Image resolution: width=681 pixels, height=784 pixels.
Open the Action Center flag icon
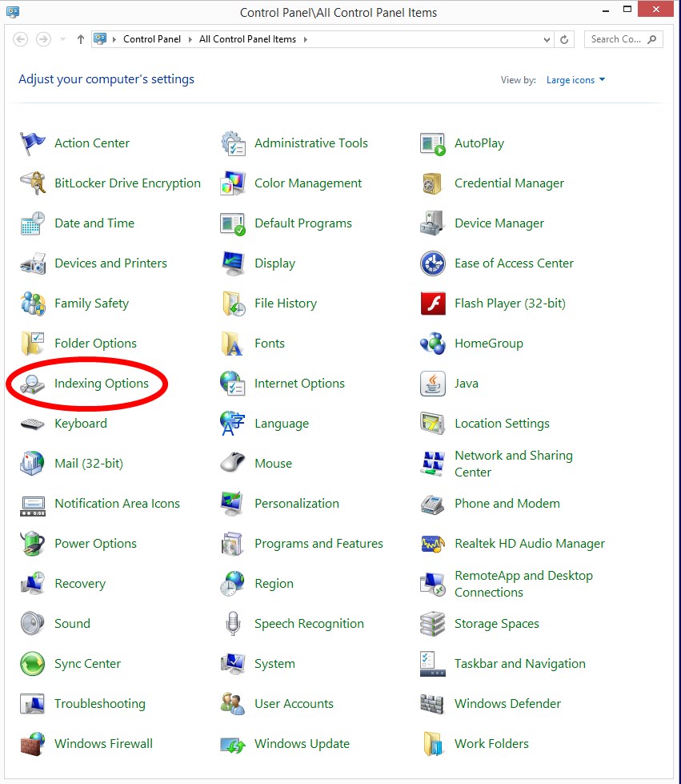(33, 143)
